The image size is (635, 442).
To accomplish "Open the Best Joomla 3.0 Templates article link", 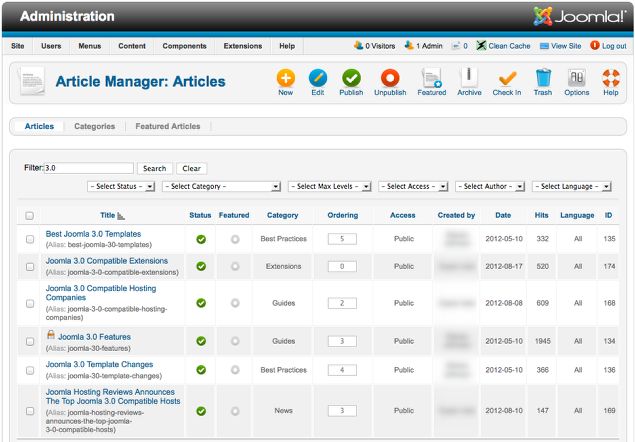I will 94,234.
